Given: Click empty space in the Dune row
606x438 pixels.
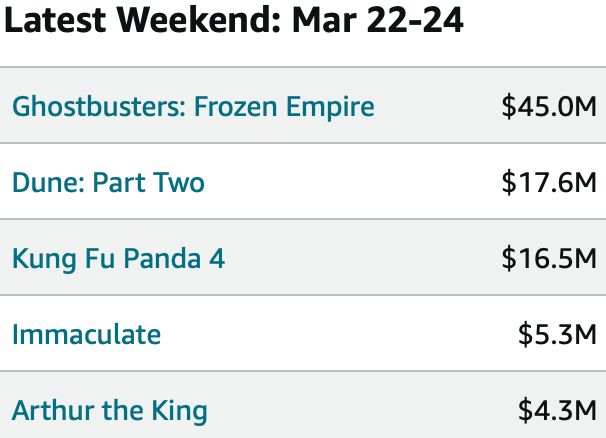Looking at the screenshot, I should [348, 182].
